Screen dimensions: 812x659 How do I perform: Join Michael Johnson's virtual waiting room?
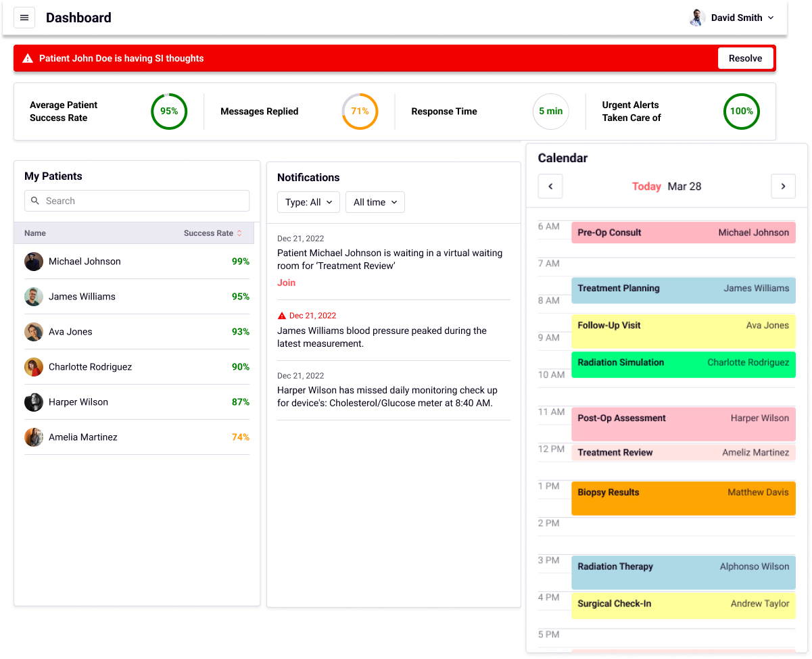pyautogui.click(x=286, y=283)
